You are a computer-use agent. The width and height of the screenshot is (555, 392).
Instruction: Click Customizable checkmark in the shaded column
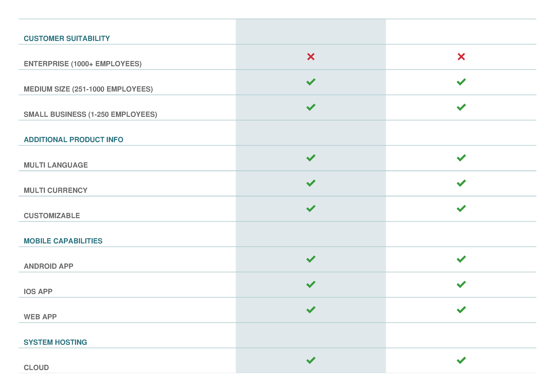(x=311, y=208)
